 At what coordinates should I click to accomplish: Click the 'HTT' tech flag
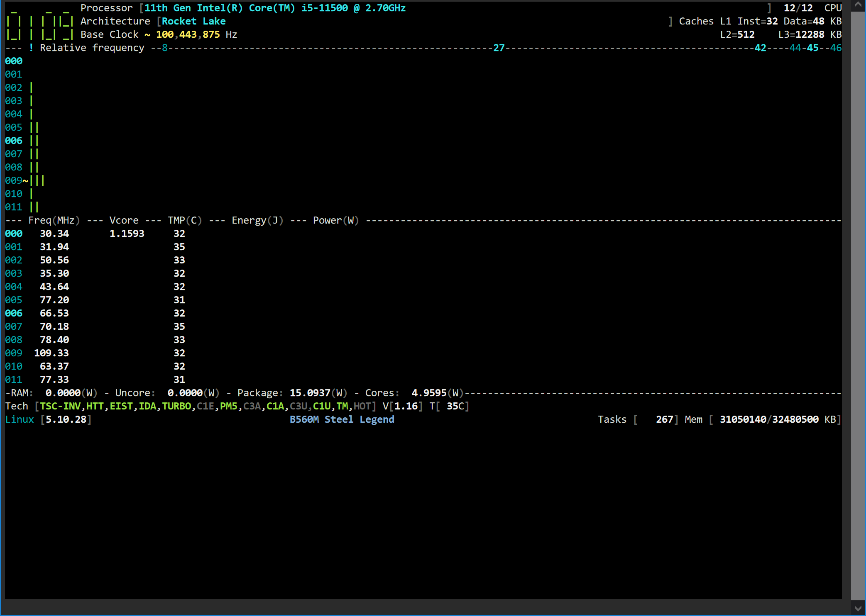(x=95, y=406)
